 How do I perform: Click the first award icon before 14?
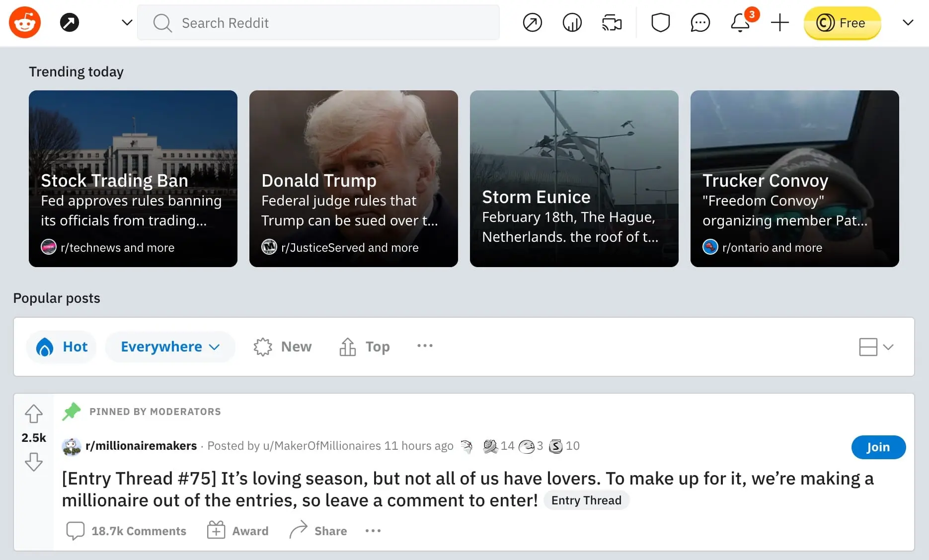[466, 446]
